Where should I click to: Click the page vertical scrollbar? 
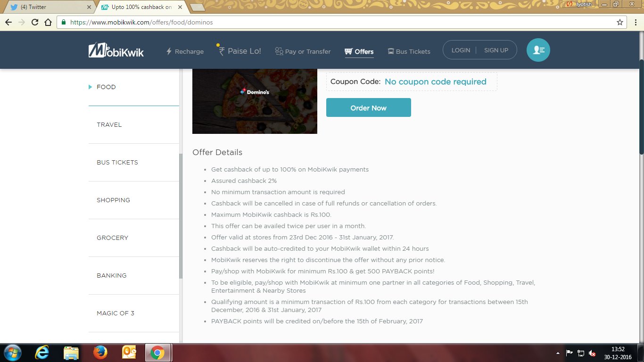point(641,107)
